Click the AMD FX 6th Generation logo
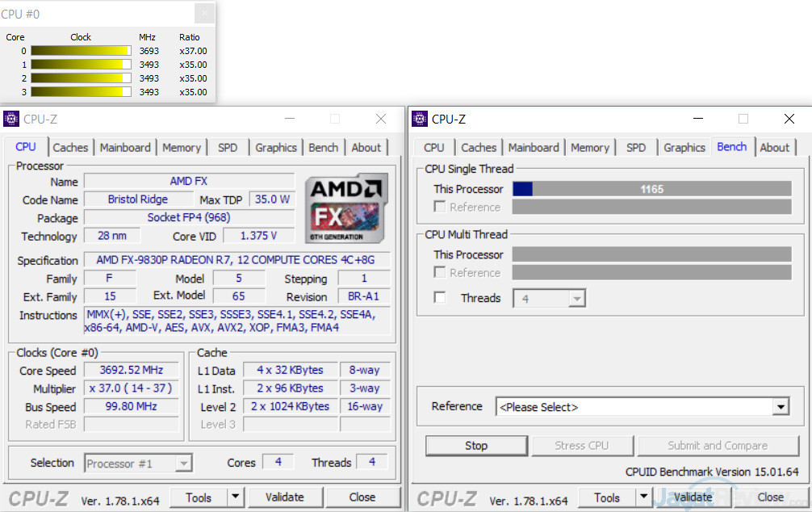Image resolution: width=812 pixels, height=512 pixels. click(346, 208)
